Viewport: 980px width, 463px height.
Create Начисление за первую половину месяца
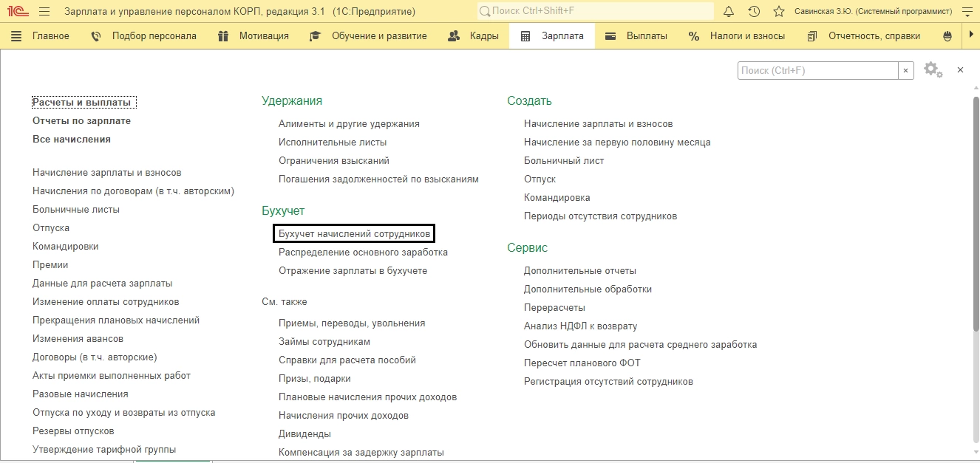coord(617,143)
